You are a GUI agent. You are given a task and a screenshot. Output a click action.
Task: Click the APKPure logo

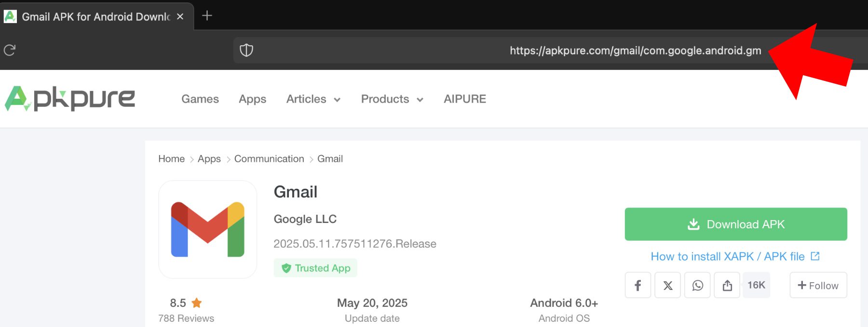pyautogui.click(x=70, y=99)
